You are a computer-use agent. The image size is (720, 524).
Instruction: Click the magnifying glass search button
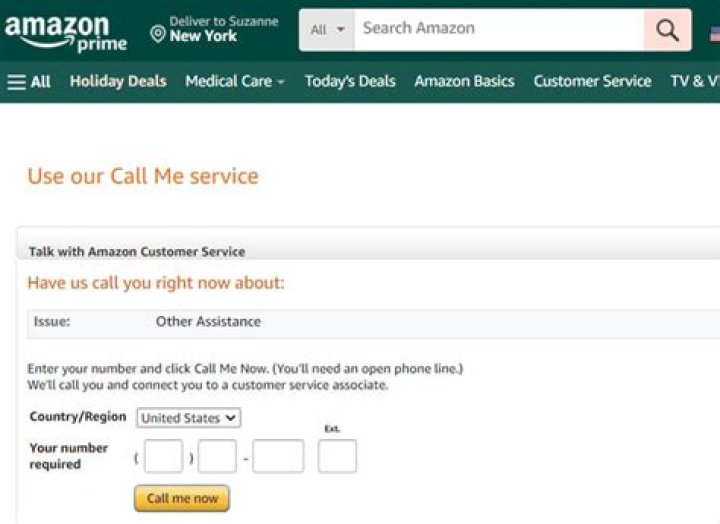[x=667, y=30]
